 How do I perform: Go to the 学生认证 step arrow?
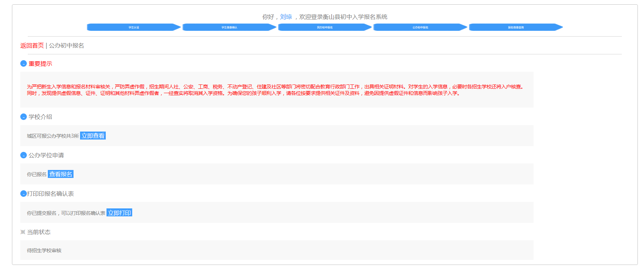click(134, 28)
